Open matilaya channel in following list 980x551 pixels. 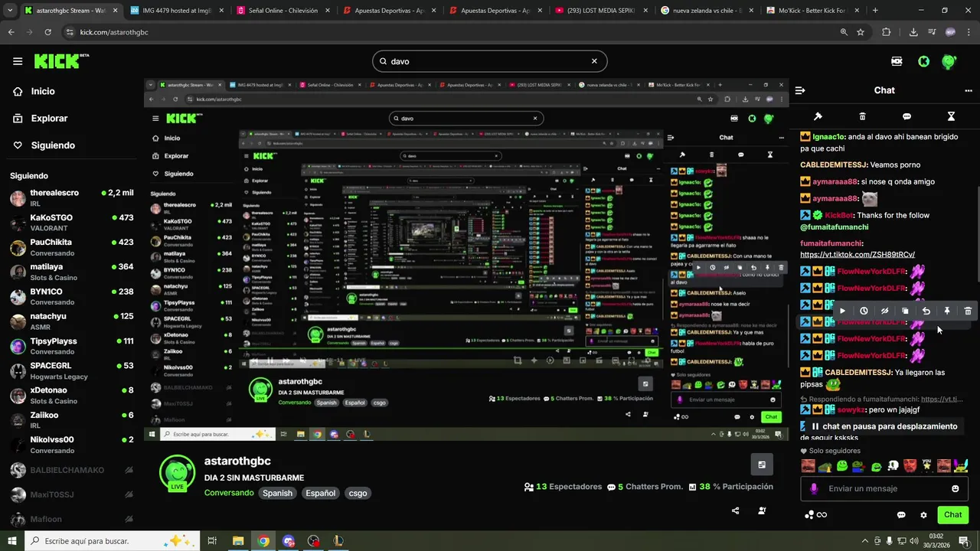point(72,272)
